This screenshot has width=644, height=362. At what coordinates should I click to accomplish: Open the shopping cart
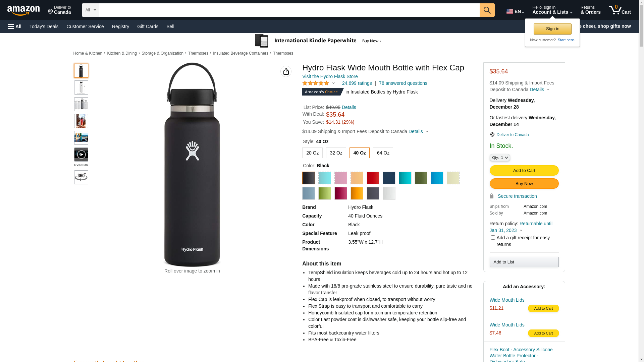pos(620,10)
